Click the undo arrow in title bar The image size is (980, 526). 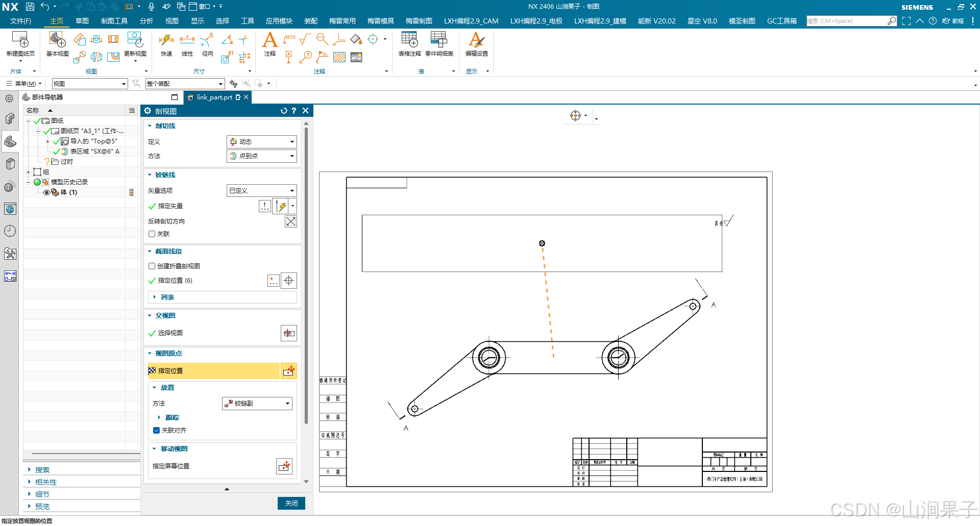click(x=45, y=7)
